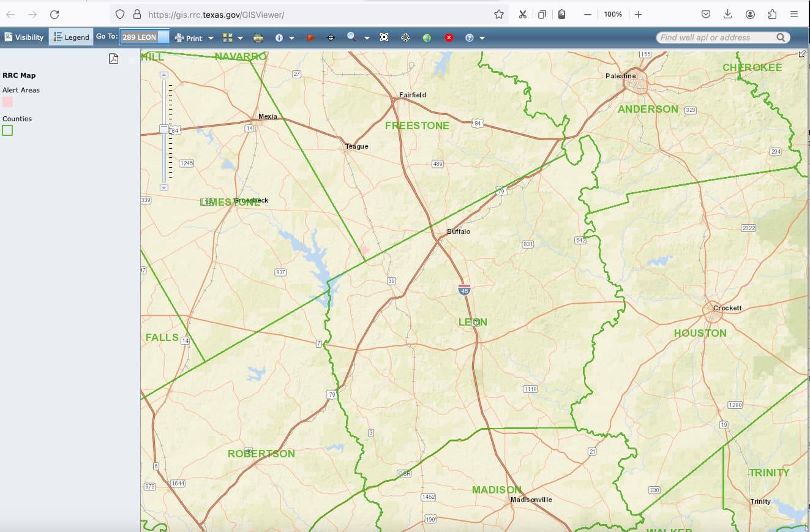
Task: Bookmark page with the star icon
Action: tap(498, 14)
